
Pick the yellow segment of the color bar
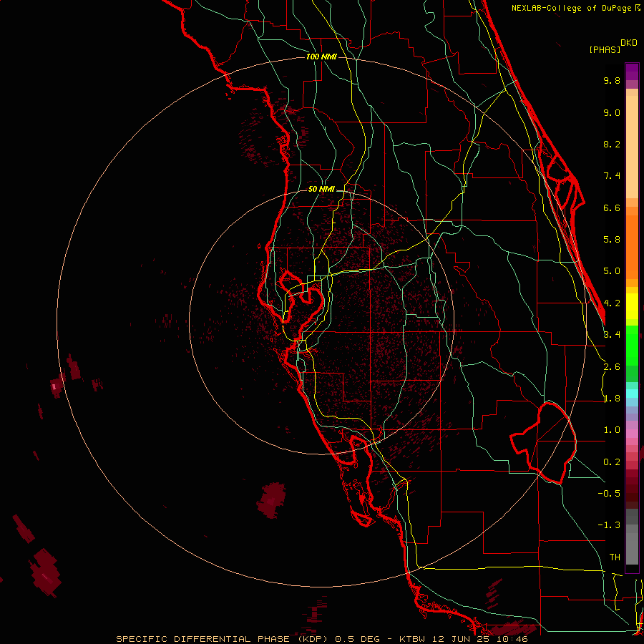[x=632, y=306]
